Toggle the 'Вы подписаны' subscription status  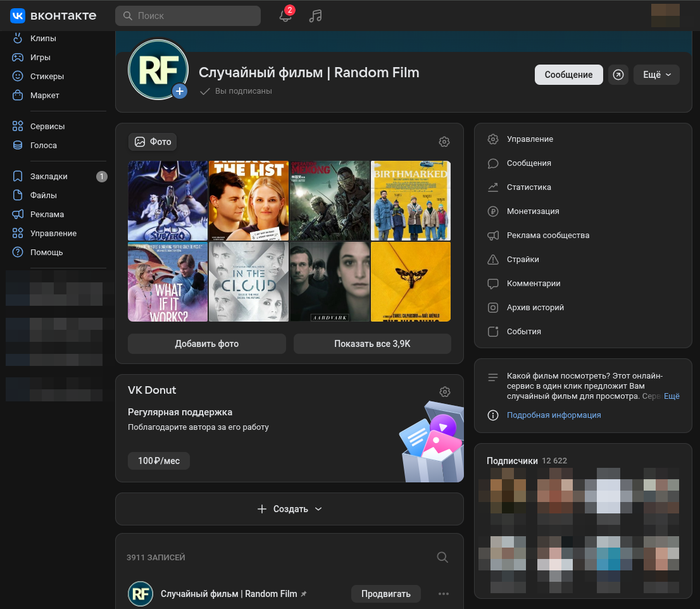[236, 91]
